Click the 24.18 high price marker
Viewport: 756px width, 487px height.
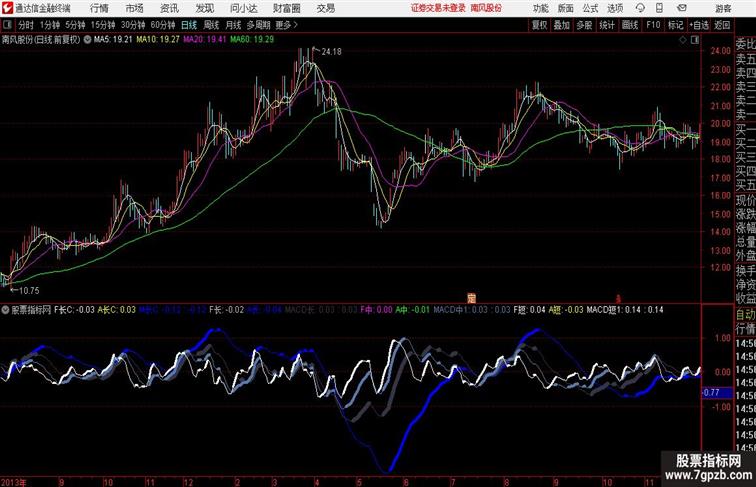[x=331, y=51]
